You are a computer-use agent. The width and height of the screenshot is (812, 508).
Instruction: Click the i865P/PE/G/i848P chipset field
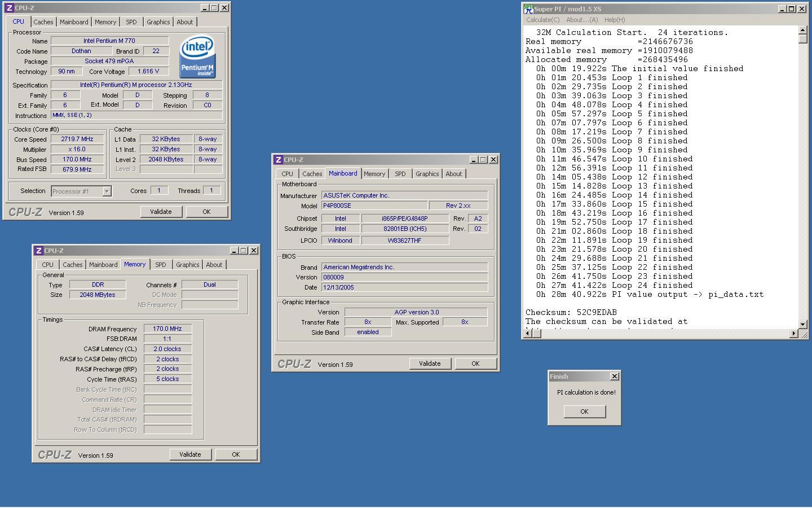point(405,218)
